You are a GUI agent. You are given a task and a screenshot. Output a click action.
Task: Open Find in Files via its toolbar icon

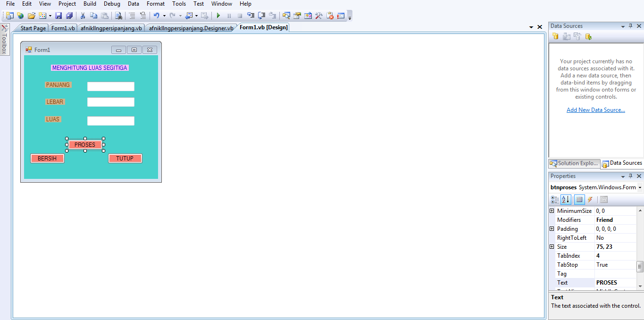(118, 15)
